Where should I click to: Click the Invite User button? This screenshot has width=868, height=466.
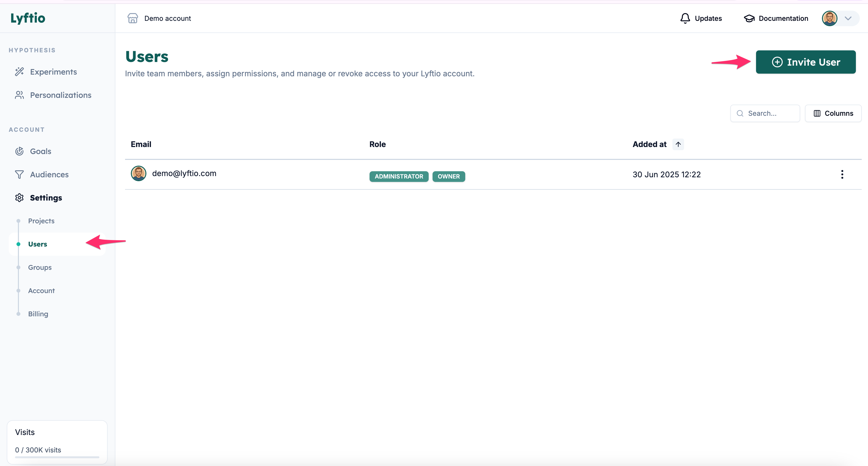806,62
